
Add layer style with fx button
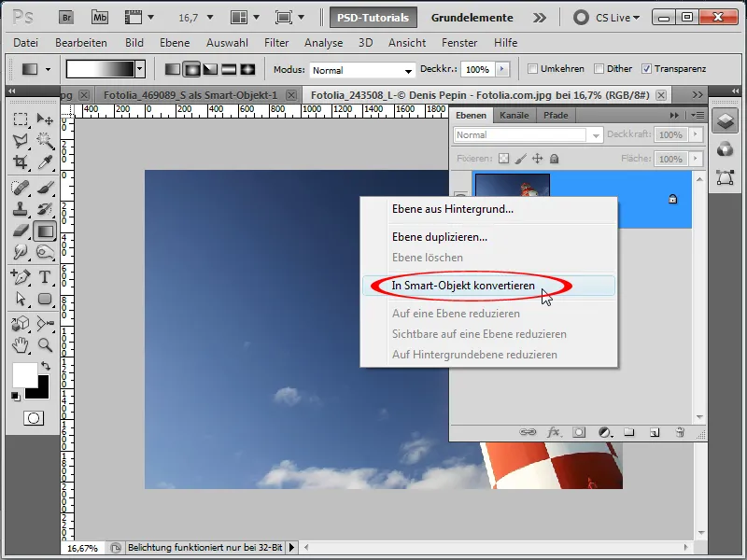[553, 432]
